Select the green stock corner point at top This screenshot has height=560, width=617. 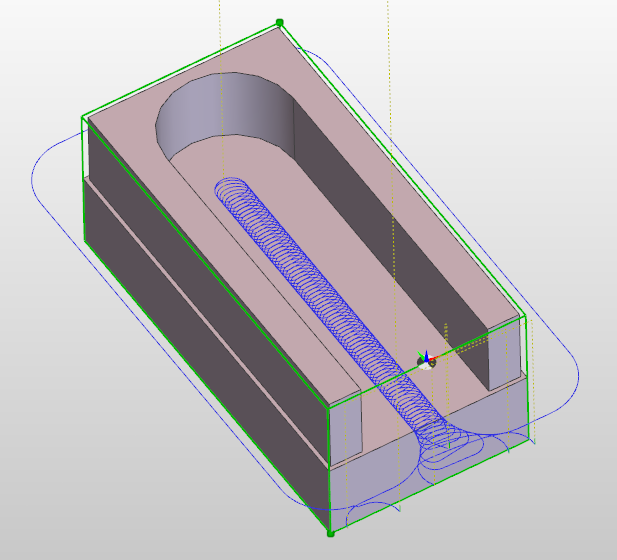280,22
